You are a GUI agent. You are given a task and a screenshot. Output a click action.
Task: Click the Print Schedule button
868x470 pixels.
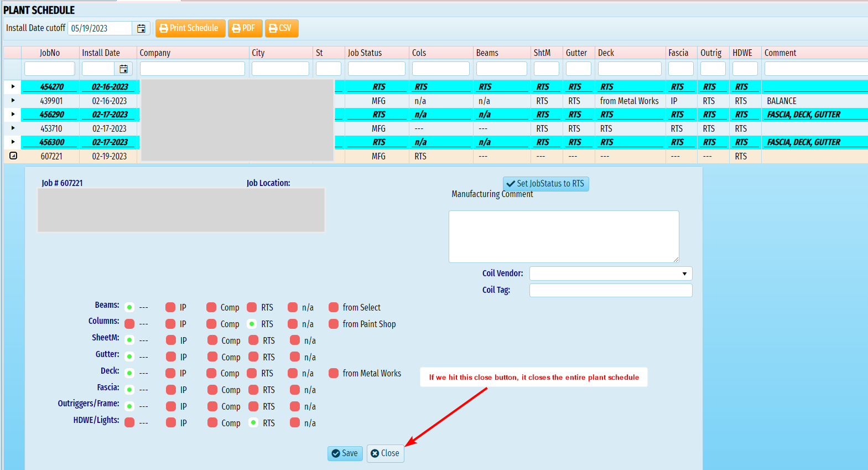point(190,28)
